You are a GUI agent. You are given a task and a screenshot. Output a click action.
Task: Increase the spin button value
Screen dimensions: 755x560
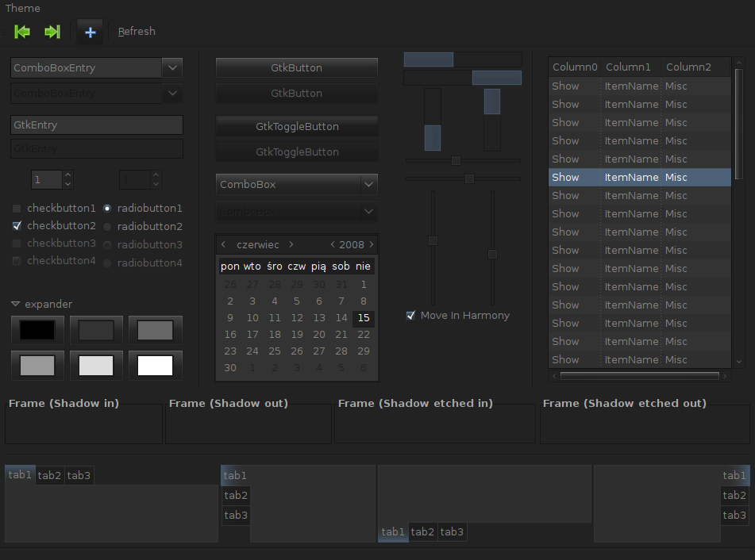click(x=67, y=175)
